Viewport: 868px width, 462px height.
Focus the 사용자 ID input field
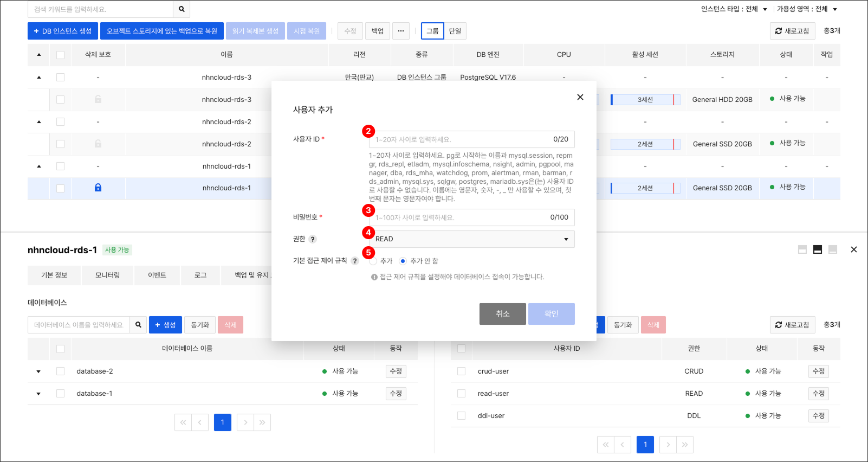point(472,139)
